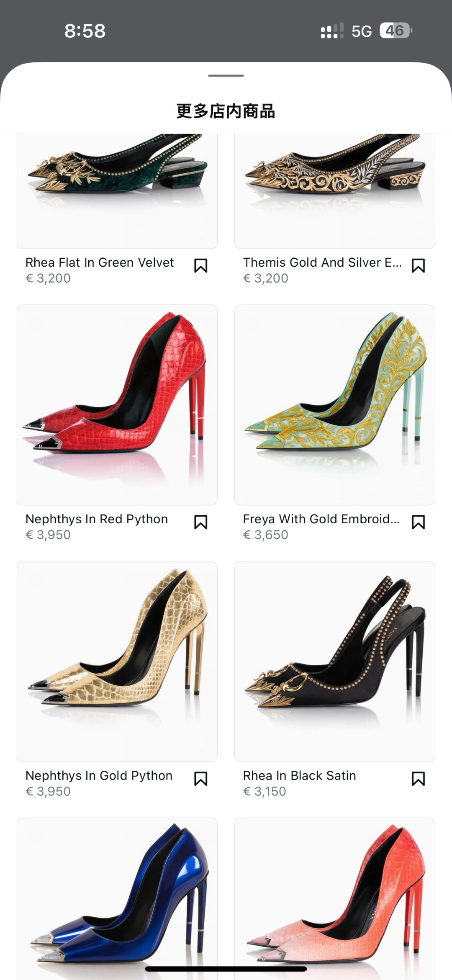View the coral ombre python heel image
The height and width of the screenshot is (980, 452).
tap(335, 899)
